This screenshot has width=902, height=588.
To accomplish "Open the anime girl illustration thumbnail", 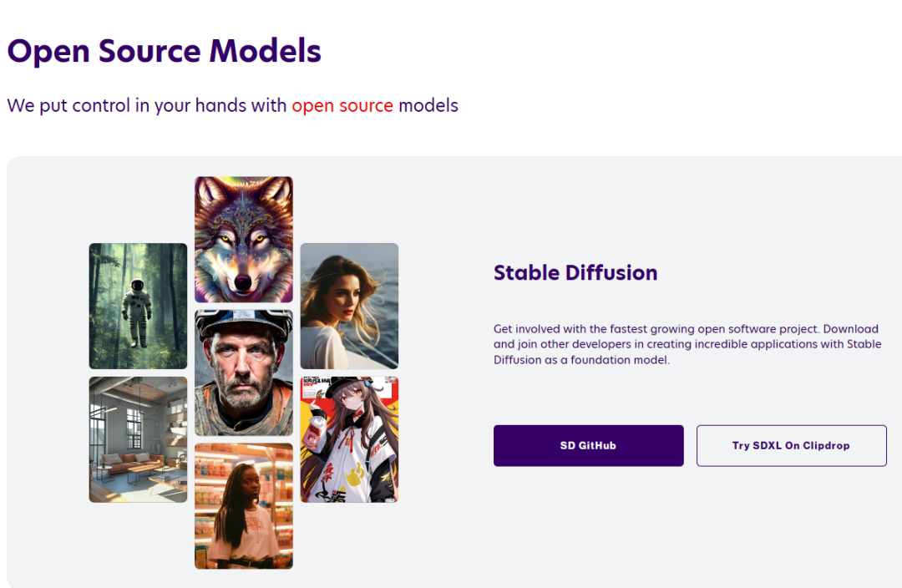I will pyautogui.click(x=349, y=439).
